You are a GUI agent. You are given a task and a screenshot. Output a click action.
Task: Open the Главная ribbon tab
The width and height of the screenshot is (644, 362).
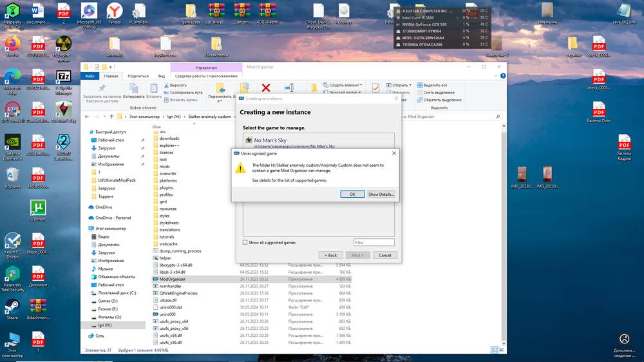pyautogui.click(x=111, y=76)
